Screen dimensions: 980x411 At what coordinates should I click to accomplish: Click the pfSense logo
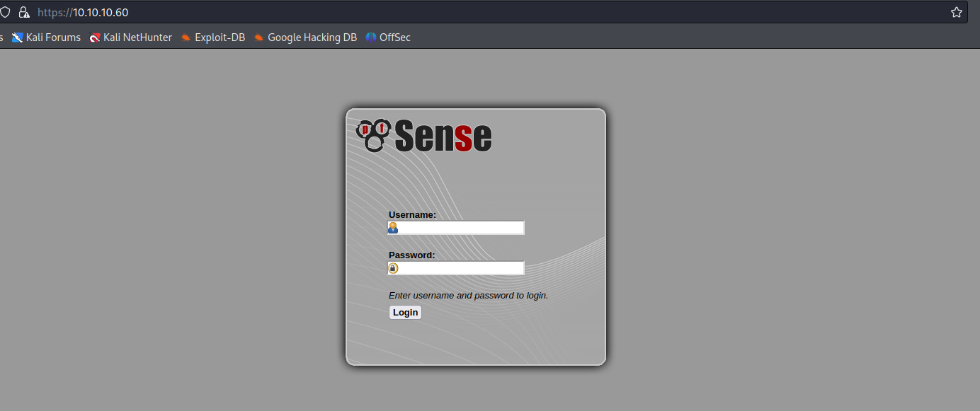(x=423, y=135)
